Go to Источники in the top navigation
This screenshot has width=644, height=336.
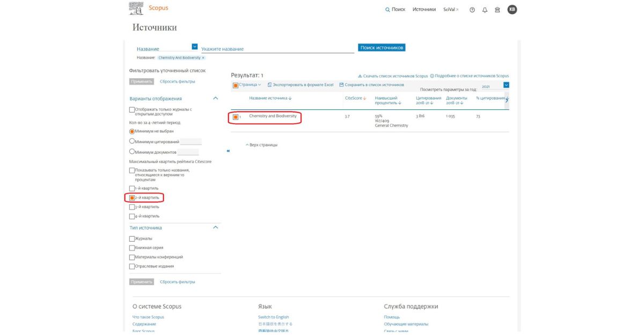point(424,10)
